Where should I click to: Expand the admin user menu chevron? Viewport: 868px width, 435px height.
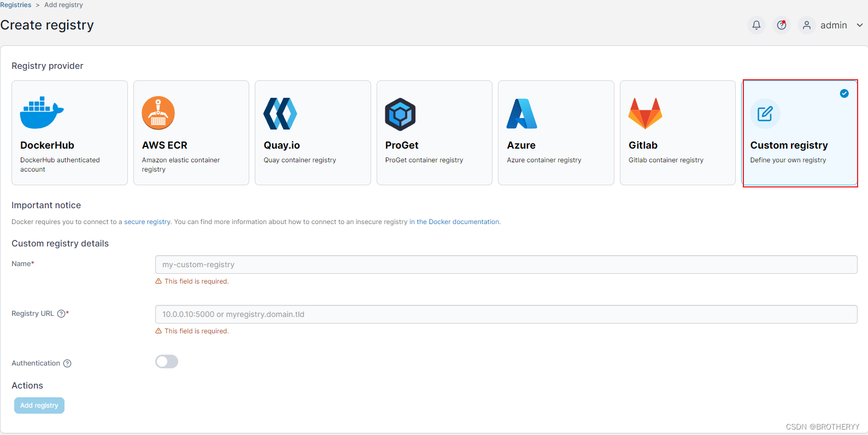[860, 25]
